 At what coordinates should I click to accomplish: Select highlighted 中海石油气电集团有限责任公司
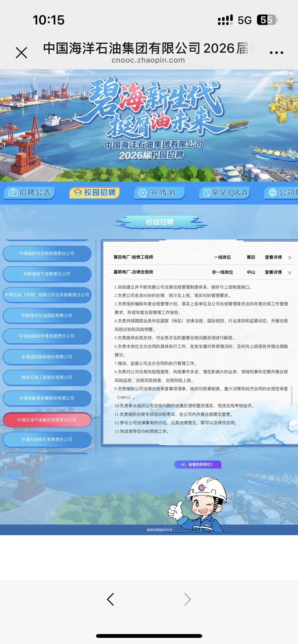47,420
